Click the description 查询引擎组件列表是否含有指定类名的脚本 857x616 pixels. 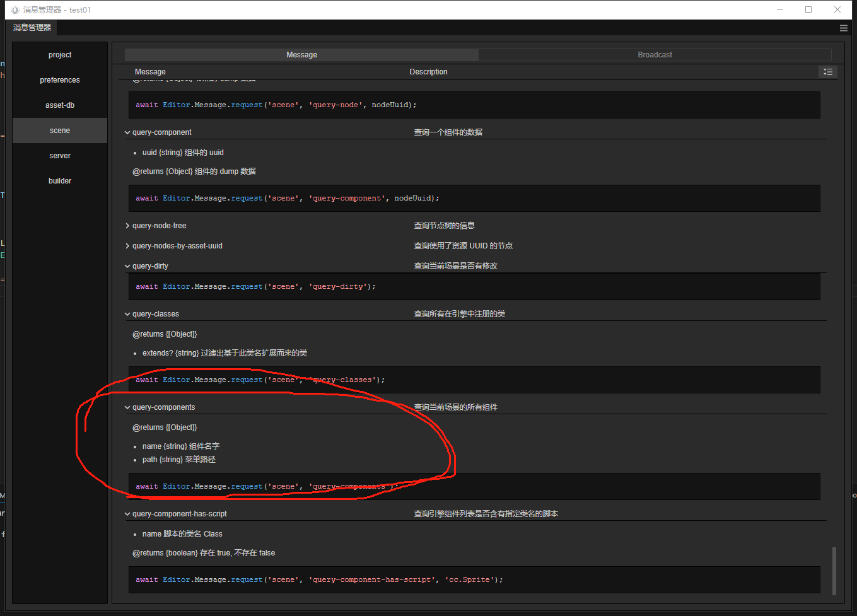click(x=486, y=514)
